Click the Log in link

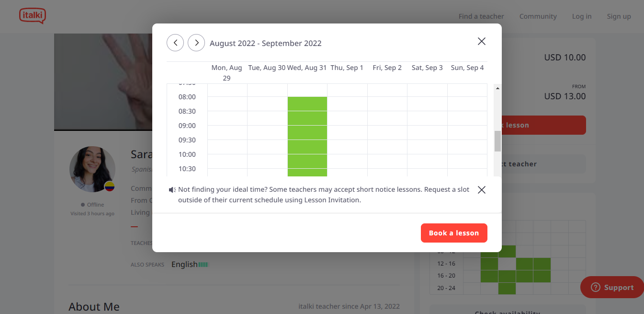pos(581,16)
